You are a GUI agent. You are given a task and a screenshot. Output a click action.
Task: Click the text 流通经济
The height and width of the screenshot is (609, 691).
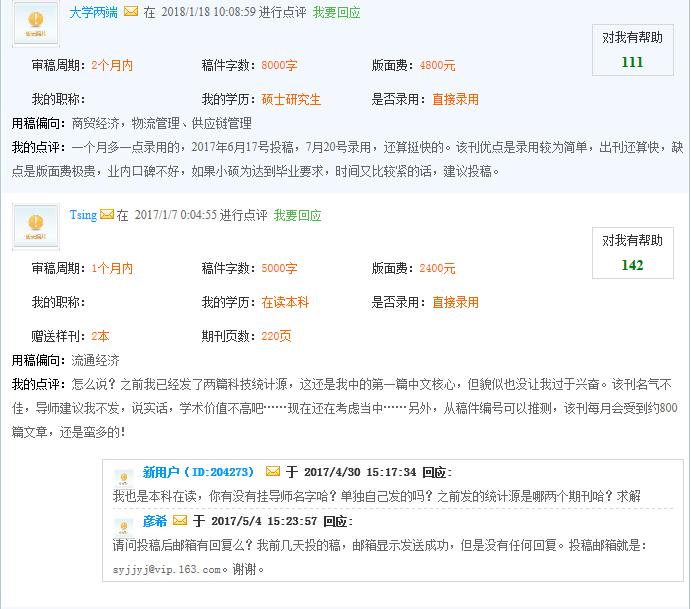point(95,360)
